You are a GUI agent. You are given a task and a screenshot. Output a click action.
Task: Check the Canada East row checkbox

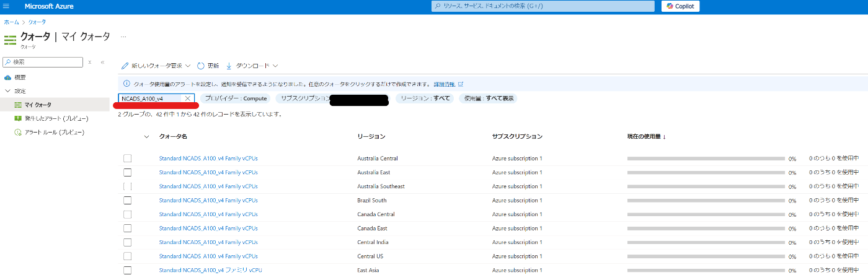127,228
